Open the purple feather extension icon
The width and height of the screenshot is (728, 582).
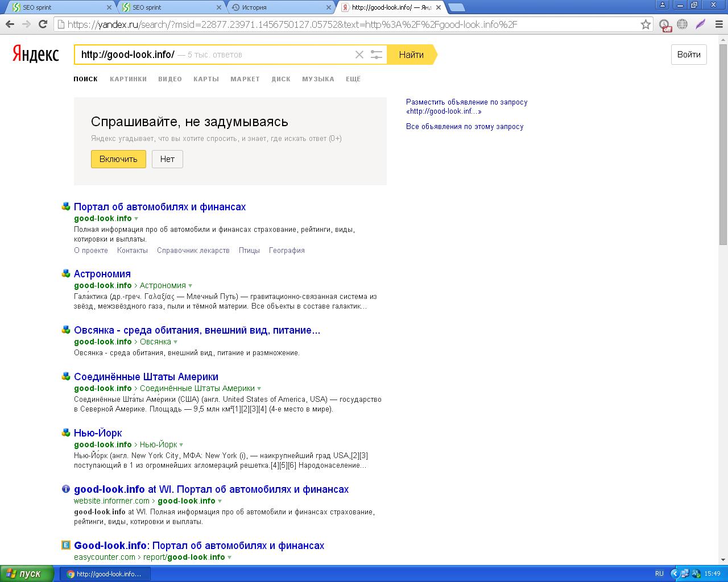701,24
